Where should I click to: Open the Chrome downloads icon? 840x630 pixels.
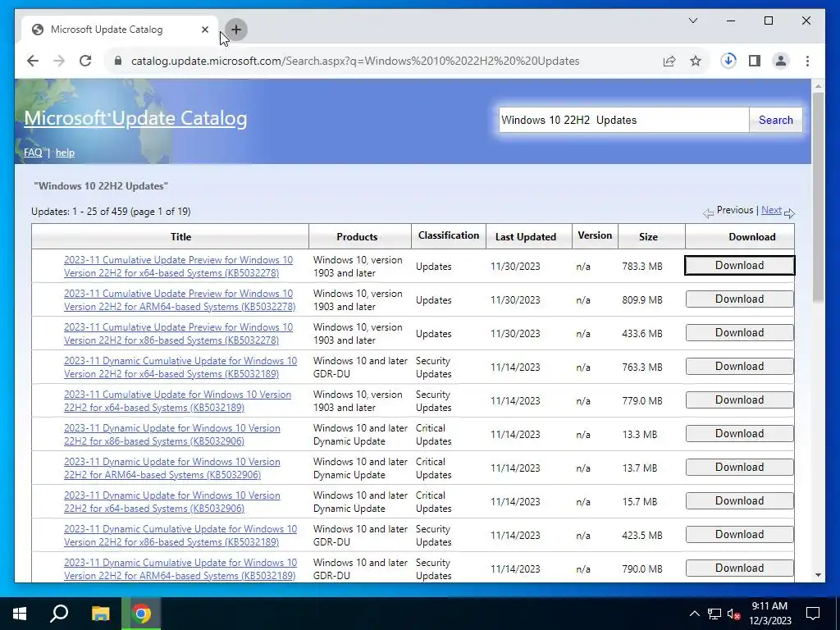(728, 61)
